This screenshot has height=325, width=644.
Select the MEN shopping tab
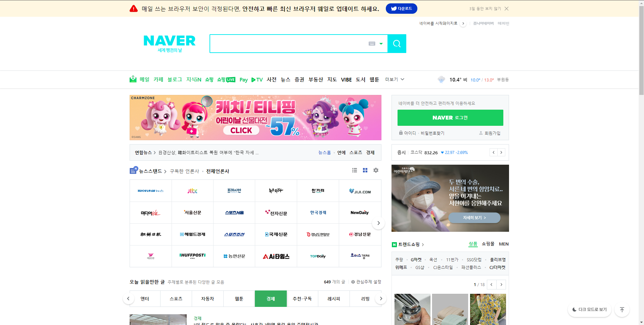[x=504, y=244]
